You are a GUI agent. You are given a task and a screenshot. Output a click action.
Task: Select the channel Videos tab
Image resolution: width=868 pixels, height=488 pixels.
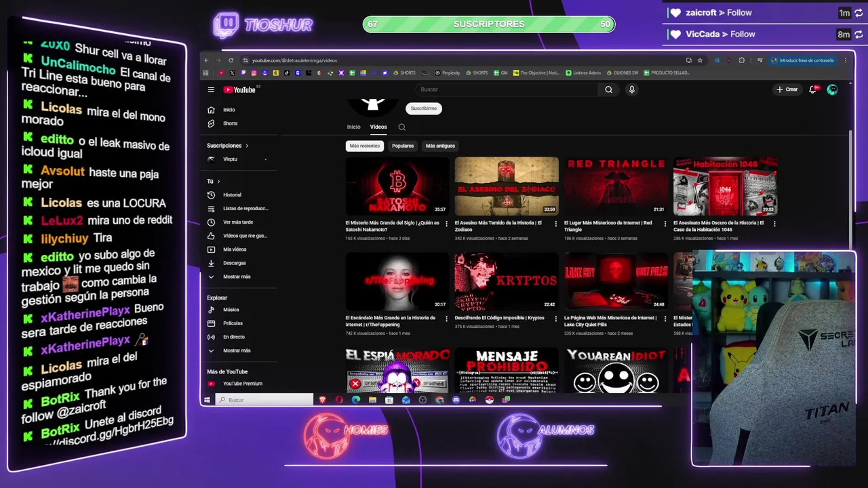[x=378, y=127]
